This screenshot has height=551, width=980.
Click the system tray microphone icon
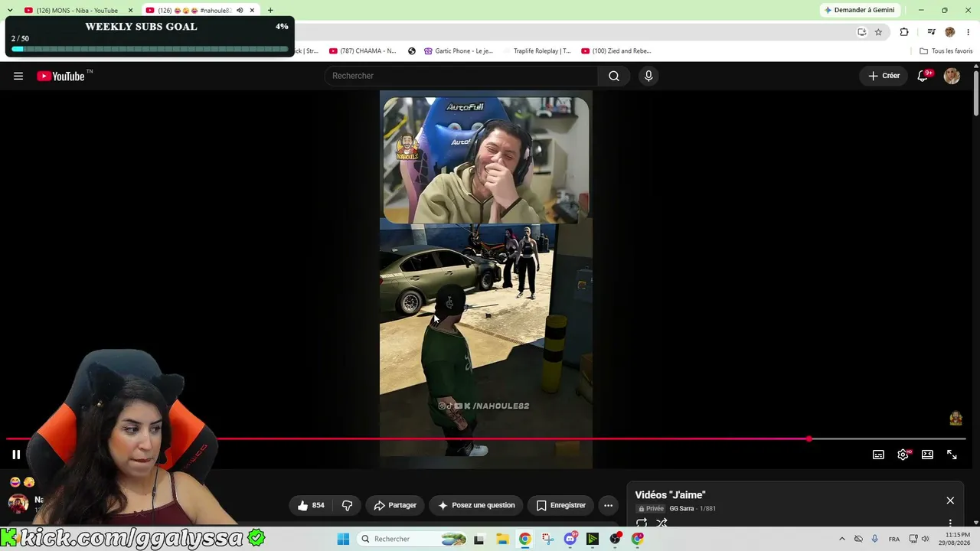tap(874, 539)
